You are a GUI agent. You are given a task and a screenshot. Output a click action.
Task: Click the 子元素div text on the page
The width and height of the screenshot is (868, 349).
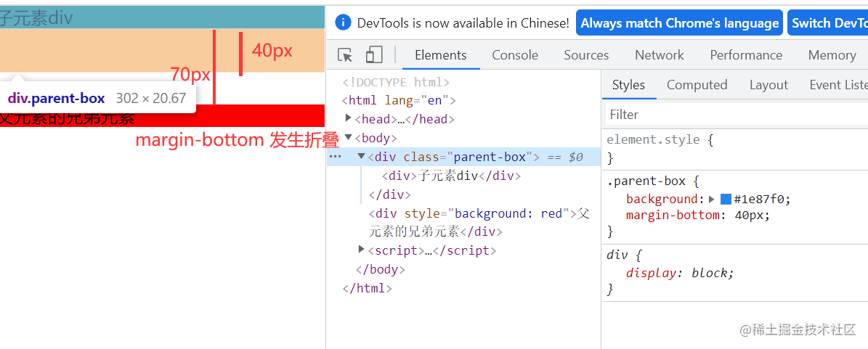(36, 19)
